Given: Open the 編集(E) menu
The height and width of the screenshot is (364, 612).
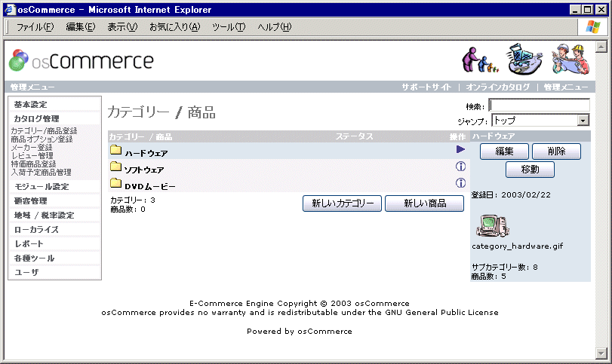Looking at the screenshot, I should click(81, 27).
